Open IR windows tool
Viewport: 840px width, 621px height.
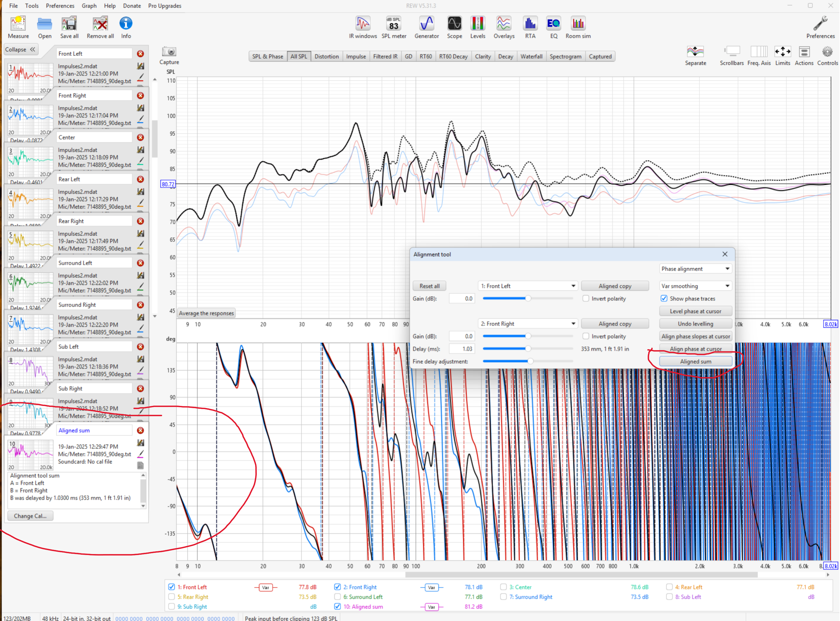363,27
